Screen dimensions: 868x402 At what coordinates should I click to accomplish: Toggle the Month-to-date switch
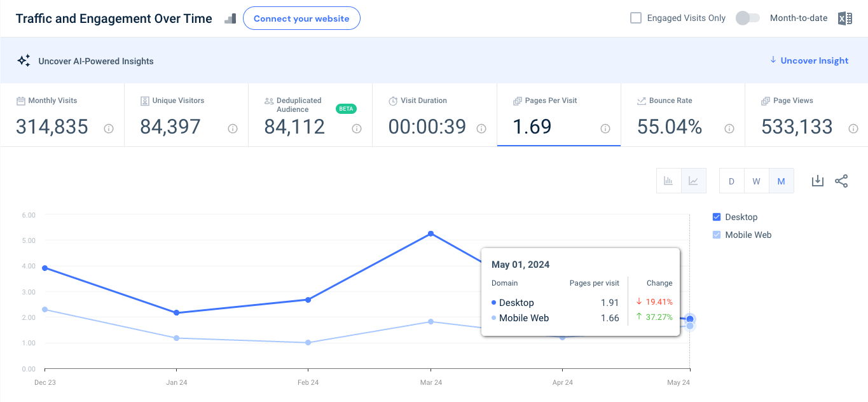747,18
